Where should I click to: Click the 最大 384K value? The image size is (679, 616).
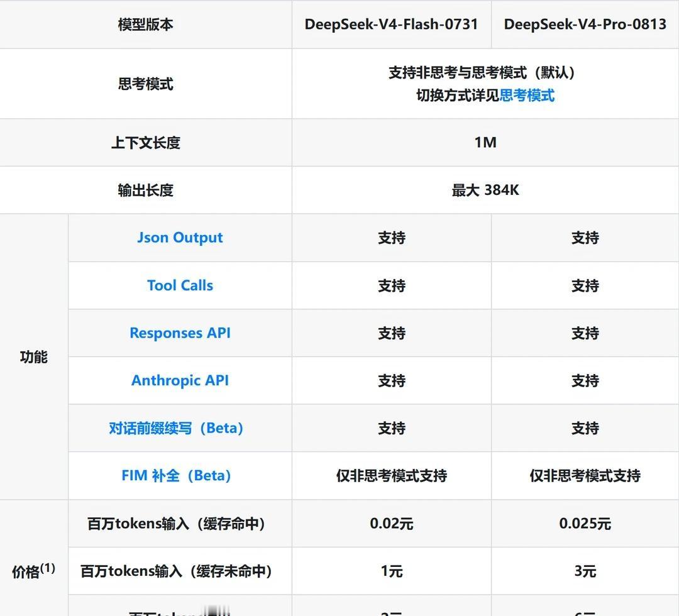point(485,190)
